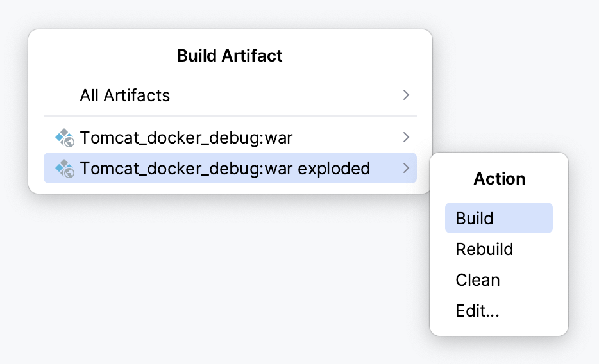Open Edit... for the artifact
The width and height of the screenshot is (599, 364).
click(477, 311)
